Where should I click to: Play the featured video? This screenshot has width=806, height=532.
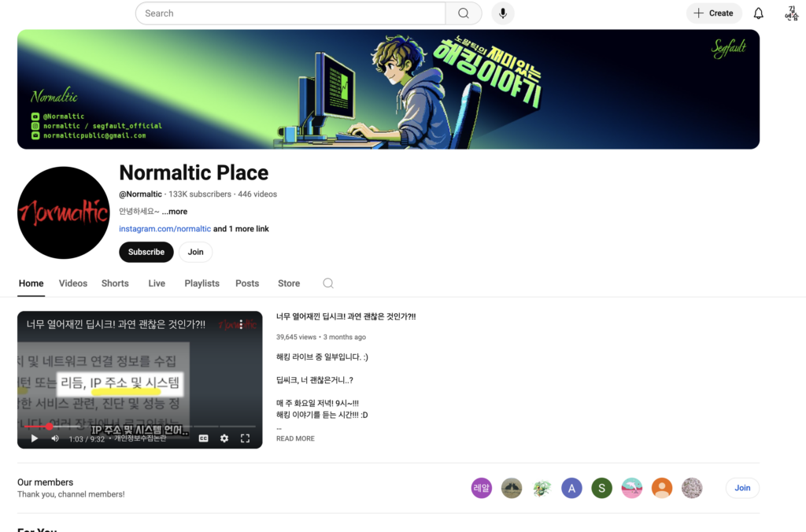point(35,438)
